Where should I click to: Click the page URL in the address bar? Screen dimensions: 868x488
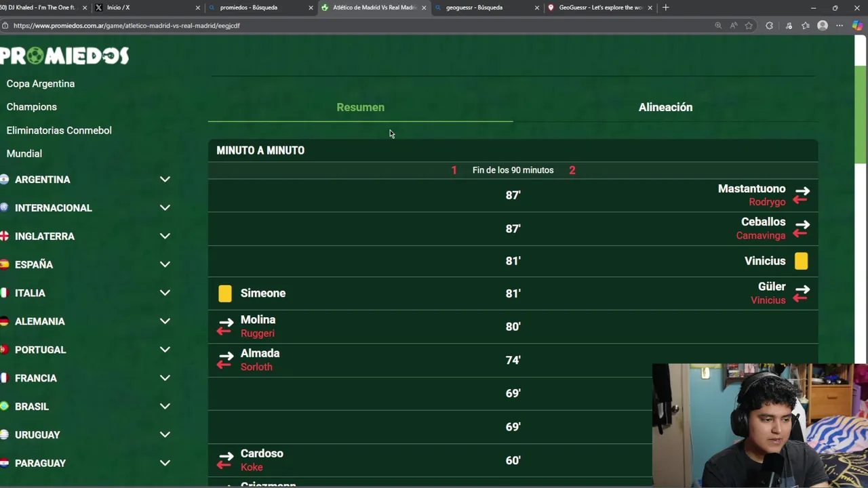(127, 26)
